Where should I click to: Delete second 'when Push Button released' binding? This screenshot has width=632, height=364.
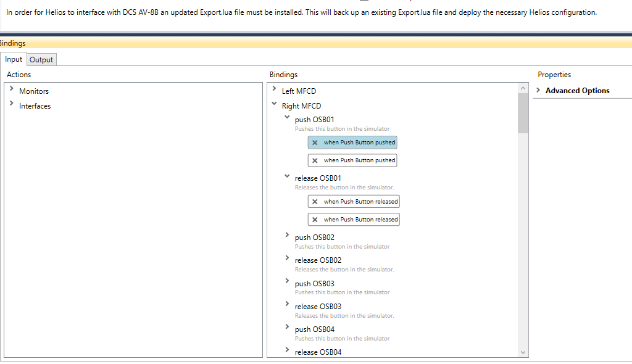[x=315, y=220]
